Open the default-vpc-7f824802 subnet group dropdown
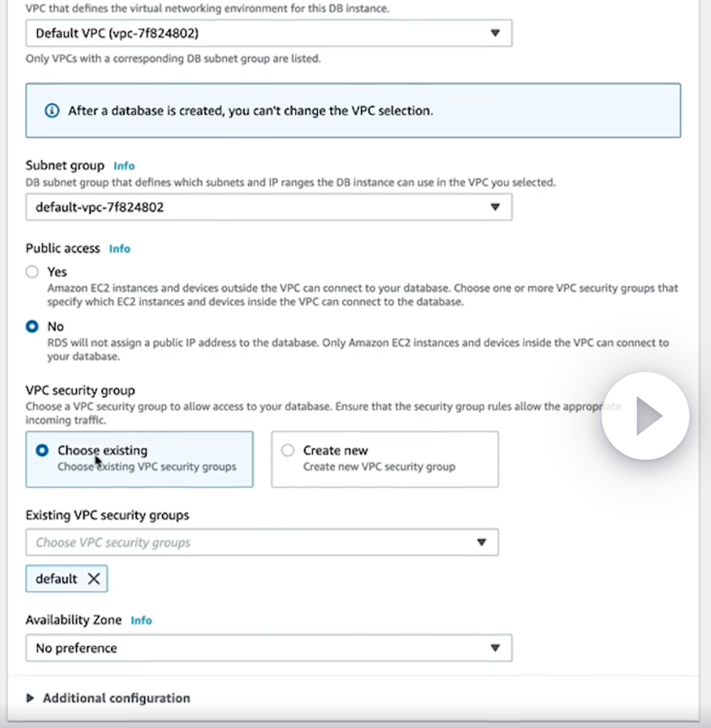 253,206
